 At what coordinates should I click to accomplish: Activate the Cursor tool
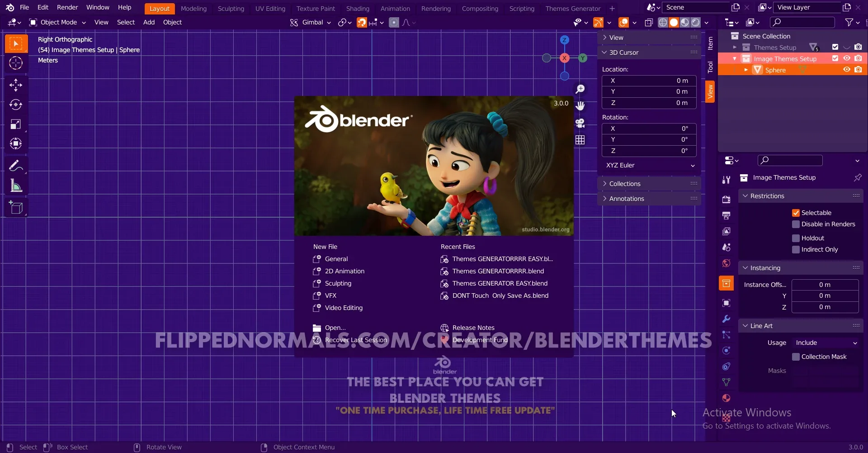click(16, 63)
